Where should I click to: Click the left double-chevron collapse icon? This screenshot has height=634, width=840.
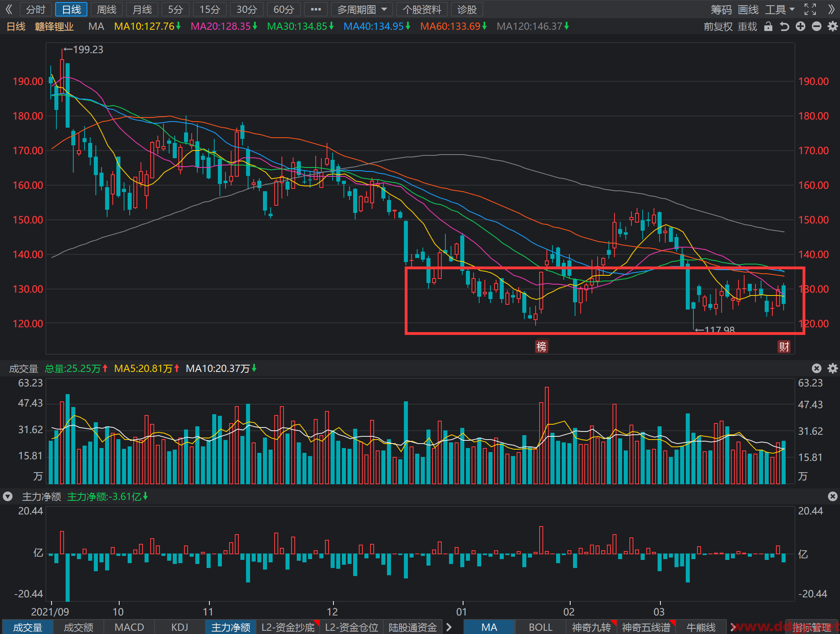pos(9,9)
